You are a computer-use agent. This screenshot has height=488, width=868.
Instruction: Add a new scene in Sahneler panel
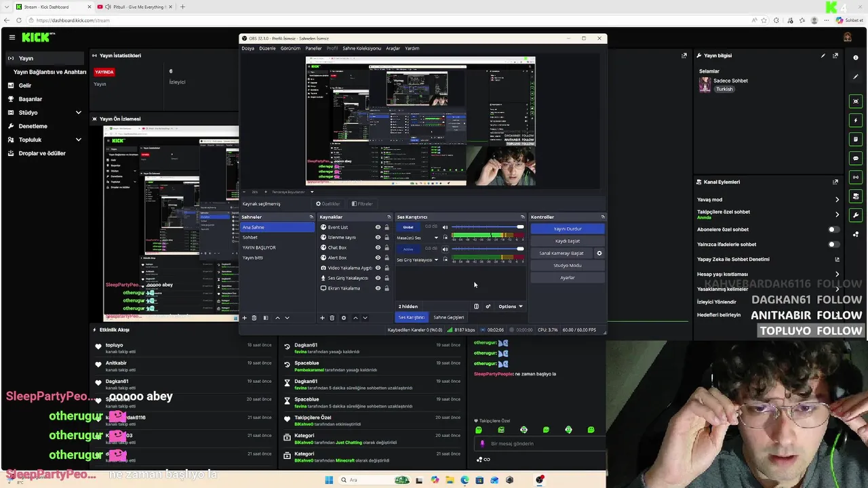pyautogui.click(x=244, y=318)
